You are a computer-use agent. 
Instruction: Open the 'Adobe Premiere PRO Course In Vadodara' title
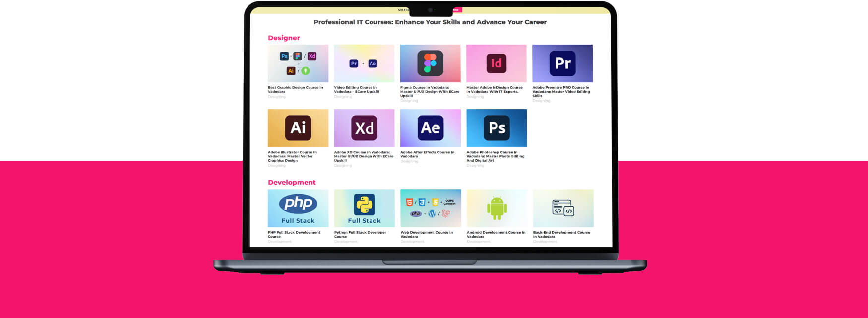561,91
